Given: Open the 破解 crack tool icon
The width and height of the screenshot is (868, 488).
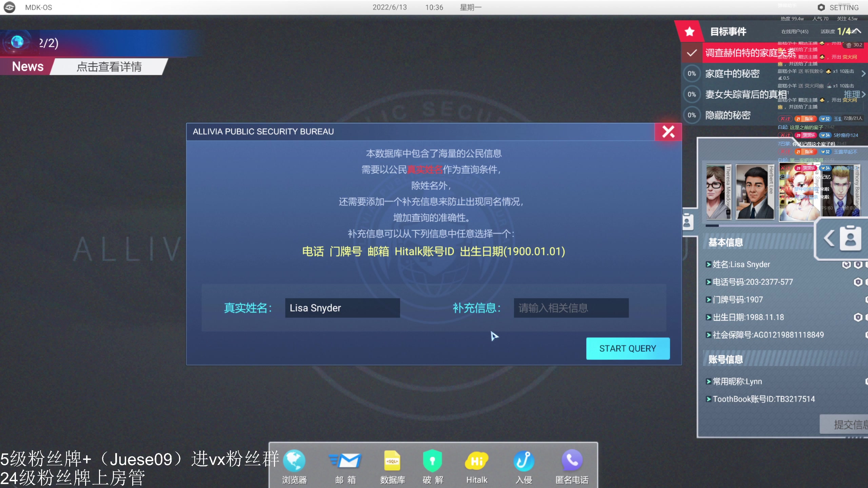Looking at the screenshot, I should point(433,466).
